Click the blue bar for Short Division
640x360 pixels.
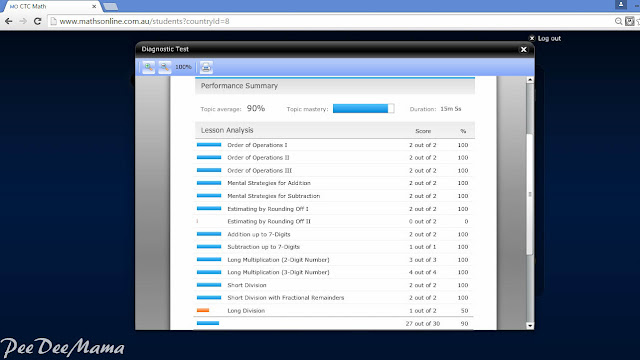209,285
